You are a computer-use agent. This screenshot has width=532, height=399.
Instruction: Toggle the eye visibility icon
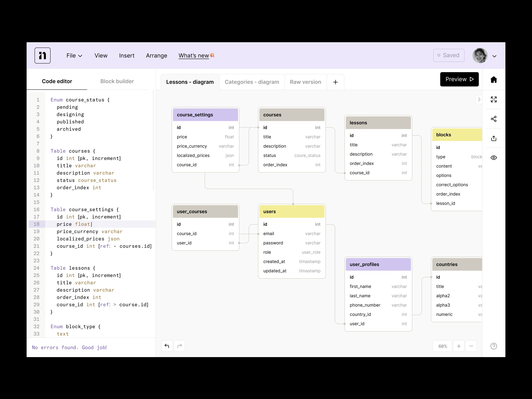pos(494,158)
